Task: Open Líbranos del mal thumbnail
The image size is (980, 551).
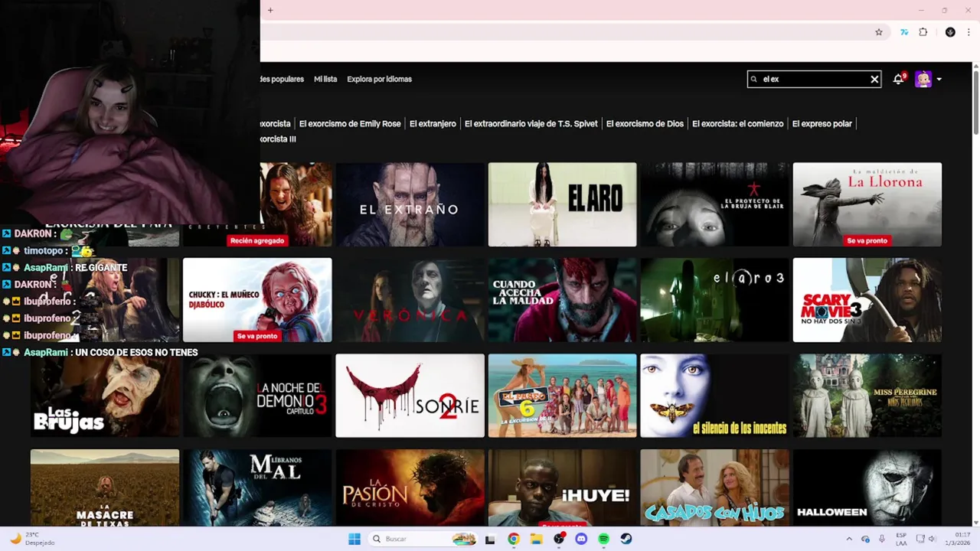Action: pyautogui.click(x=257, y=487)
